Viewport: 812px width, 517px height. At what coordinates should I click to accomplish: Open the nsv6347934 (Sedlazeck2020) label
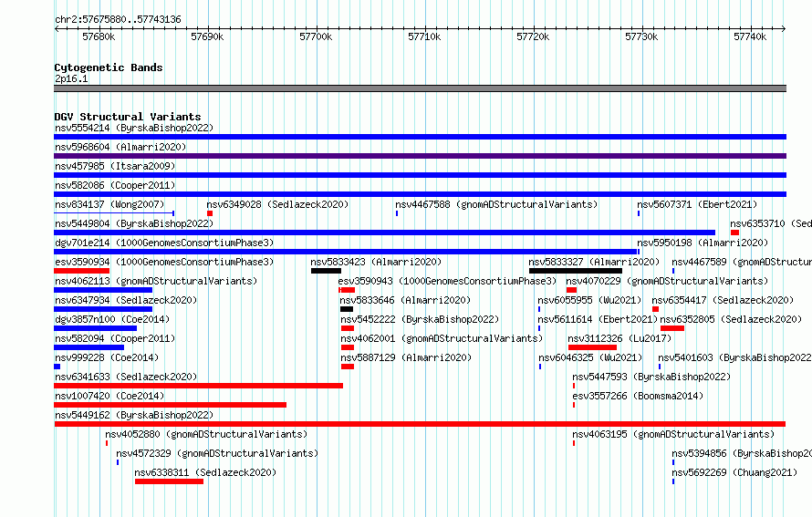click(x=126, y=300)
